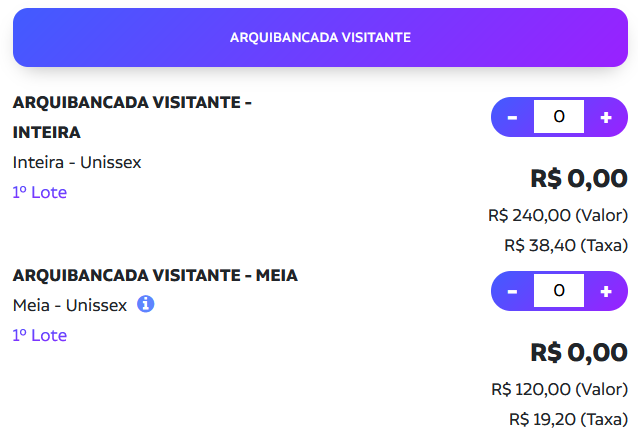This screenshot has width=638, height=439.
Task: Collapse the ARQUIBANCADA VISITANTE section header
Action: [x=320, y=37]
